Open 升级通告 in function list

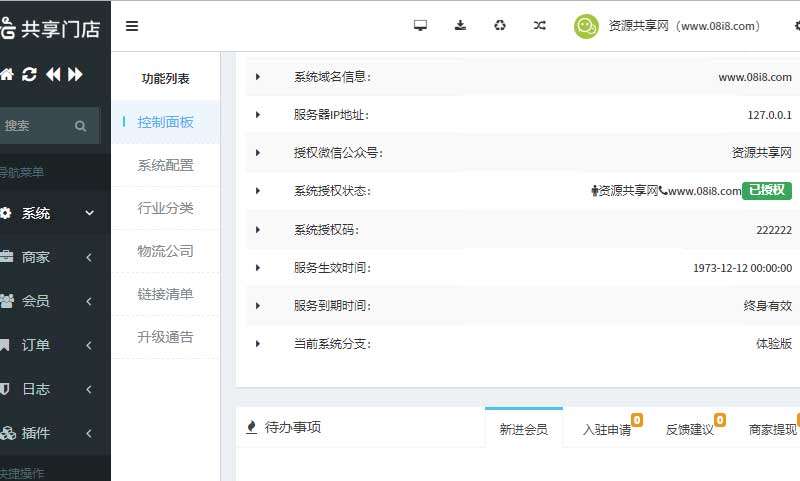coord(165,337)
